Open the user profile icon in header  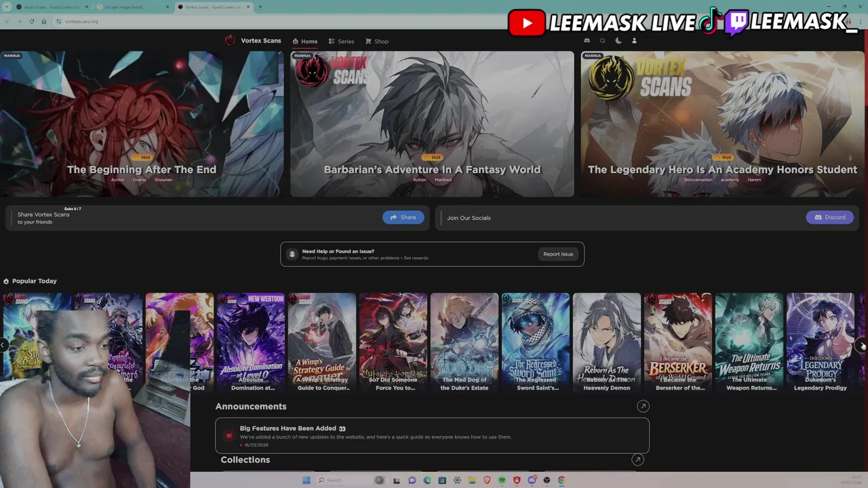pos(634,41)
